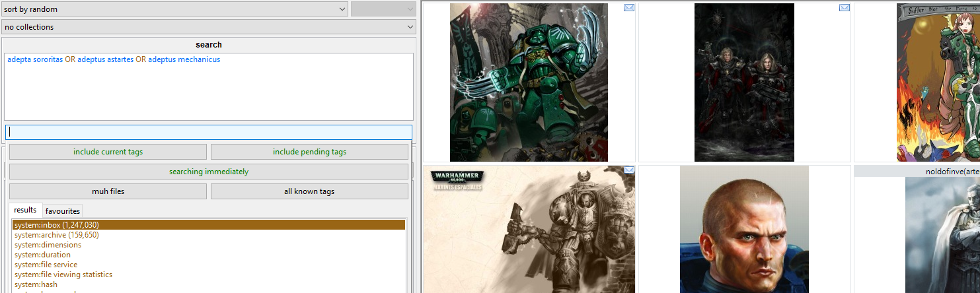Open the greyed-out dropdown beside sort by random
The width and height of the screenshot is (980, 293).
coord(383,9)
